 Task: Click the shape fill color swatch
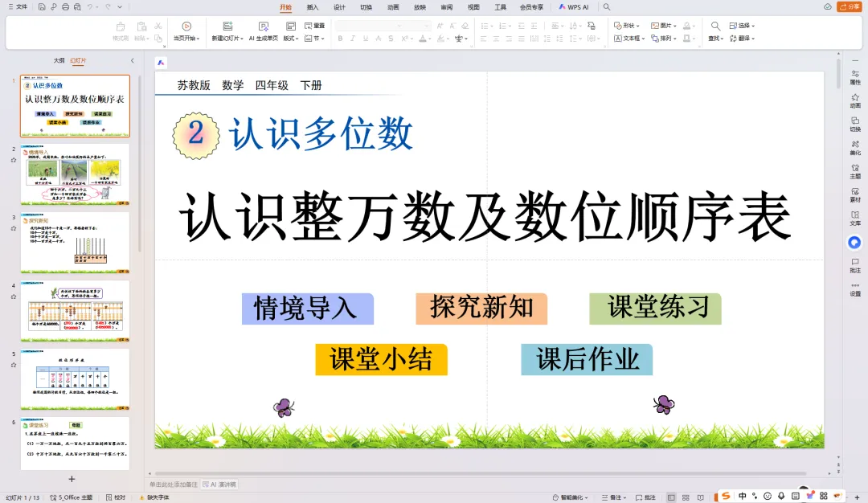point(686,26)
